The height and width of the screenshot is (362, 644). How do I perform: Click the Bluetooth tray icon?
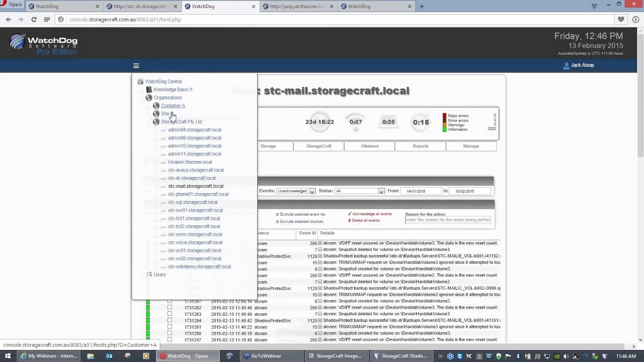point(518,356)
